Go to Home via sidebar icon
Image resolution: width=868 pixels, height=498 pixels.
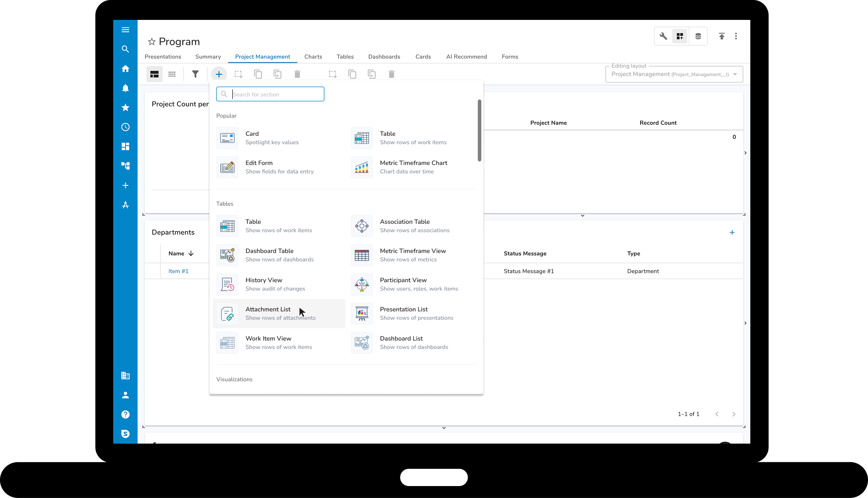pyautogui.click(x=125, y=69)
